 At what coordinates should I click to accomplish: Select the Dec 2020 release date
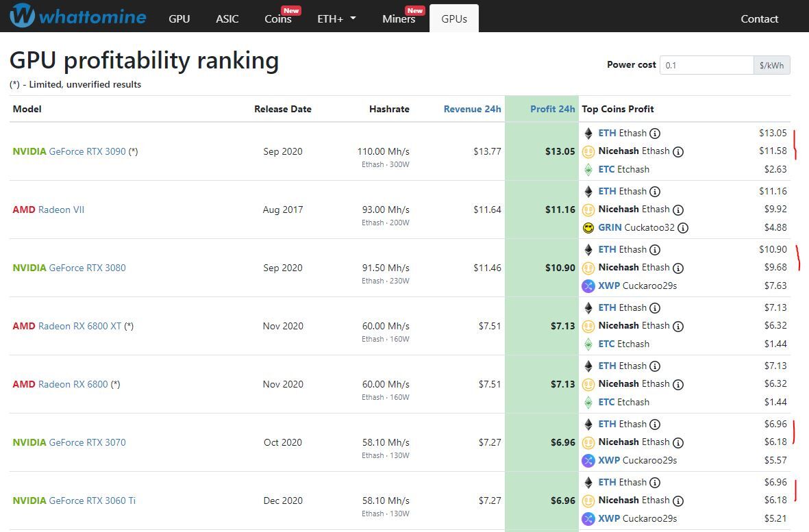283,501
